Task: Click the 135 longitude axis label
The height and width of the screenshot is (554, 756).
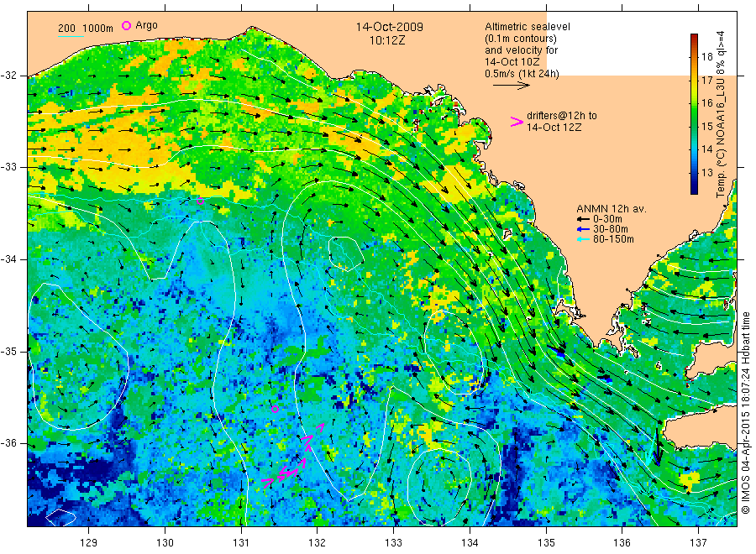Action: [x=546, y=543]
